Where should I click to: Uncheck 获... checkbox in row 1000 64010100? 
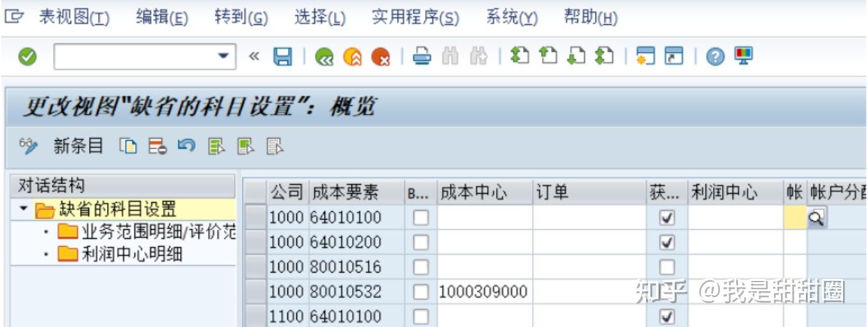tap(667, 218)
